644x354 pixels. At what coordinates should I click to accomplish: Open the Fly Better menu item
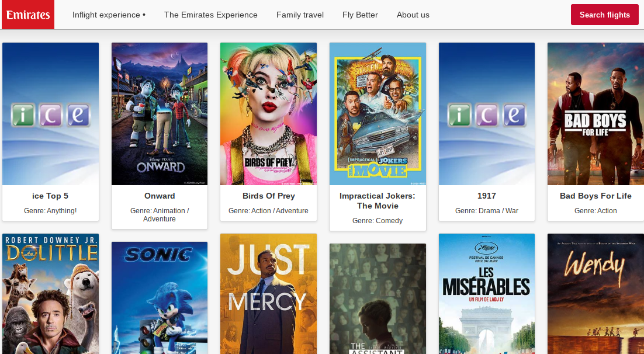tap(360, 15)
